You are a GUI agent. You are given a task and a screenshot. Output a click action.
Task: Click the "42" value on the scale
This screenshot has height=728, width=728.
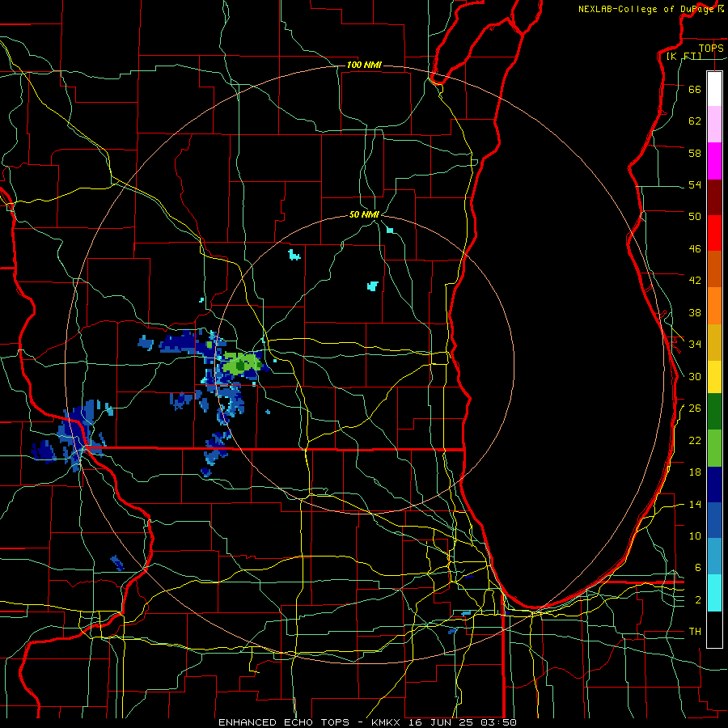pos(695,281)
